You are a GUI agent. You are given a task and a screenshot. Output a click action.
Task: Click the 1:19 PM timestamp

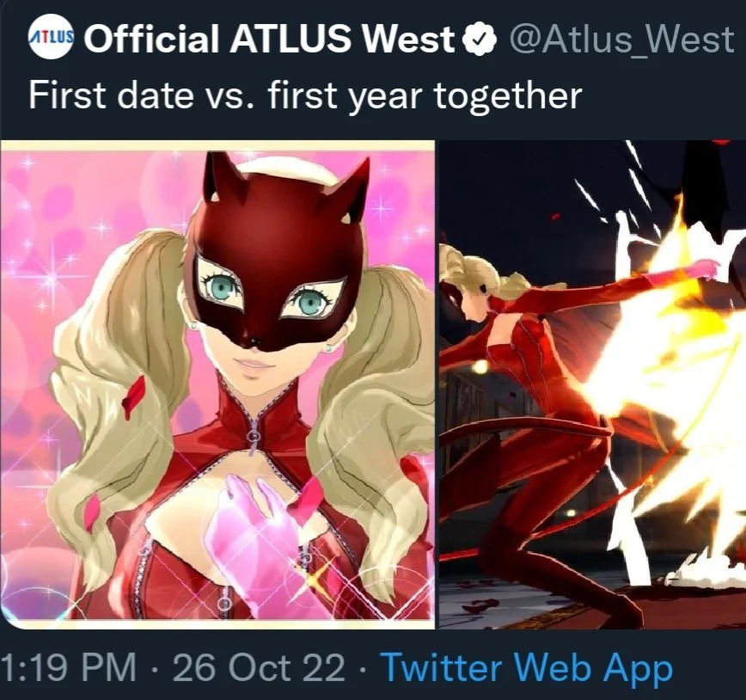(x=68, y=666)
